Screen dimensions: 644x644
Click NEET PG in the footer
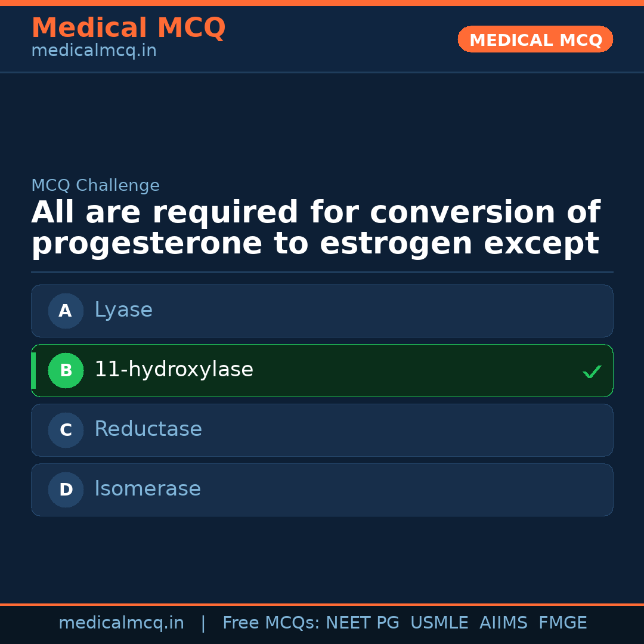[363, 623]
